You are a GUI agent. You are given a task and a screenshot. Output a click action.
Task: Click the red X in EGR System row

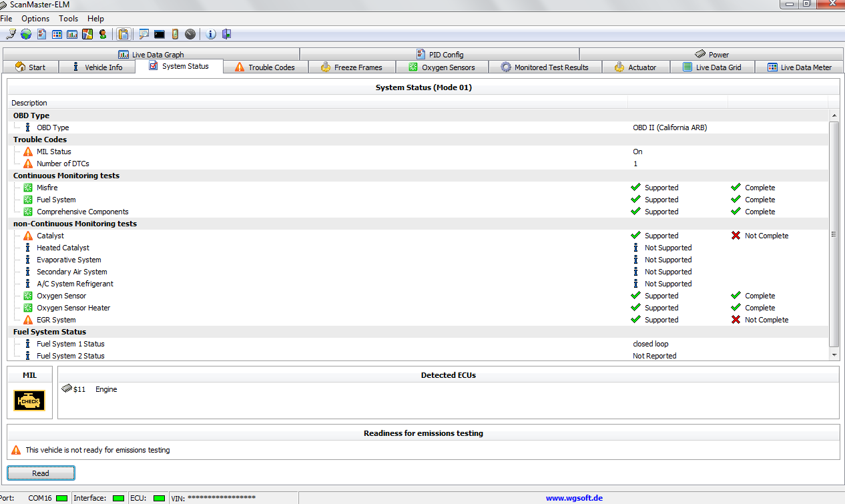coord(736,320)
